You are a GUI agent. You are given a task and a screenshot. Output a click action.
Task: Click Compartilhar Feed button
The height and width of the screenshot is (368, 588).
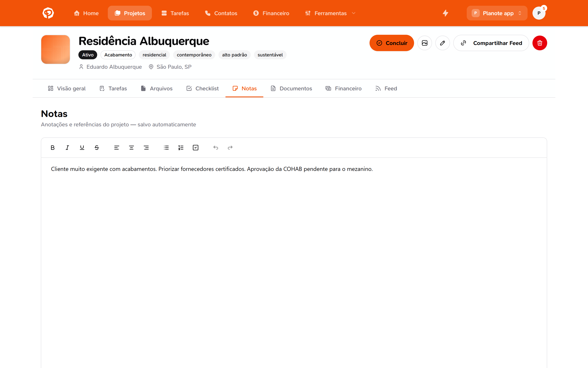(x=491, y=43)
